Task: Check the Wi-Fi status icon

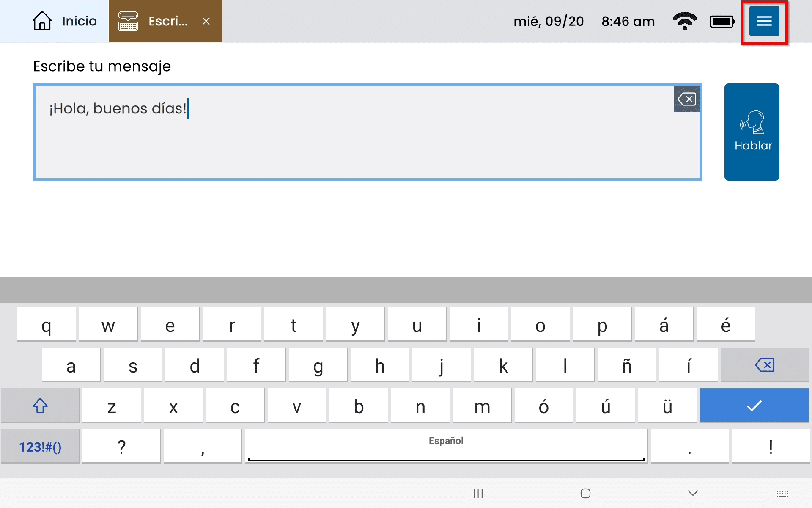Action: (x=684, y=21)
